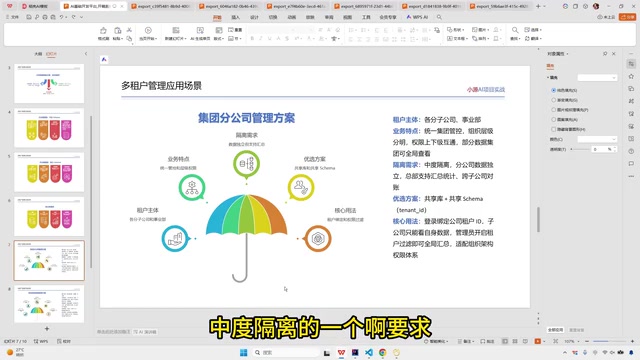Screen dimensions: 640x360
Task: Open the File menu
Action: click(12, 17)
